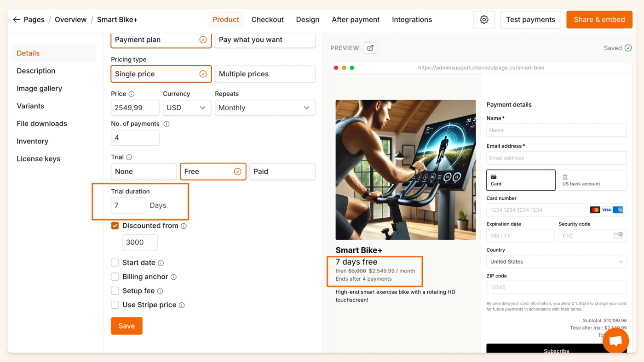Image resolution: width=644 pixels, height=362 pixels.
Task: Click the Test payments button
Action: pos(531,20)
